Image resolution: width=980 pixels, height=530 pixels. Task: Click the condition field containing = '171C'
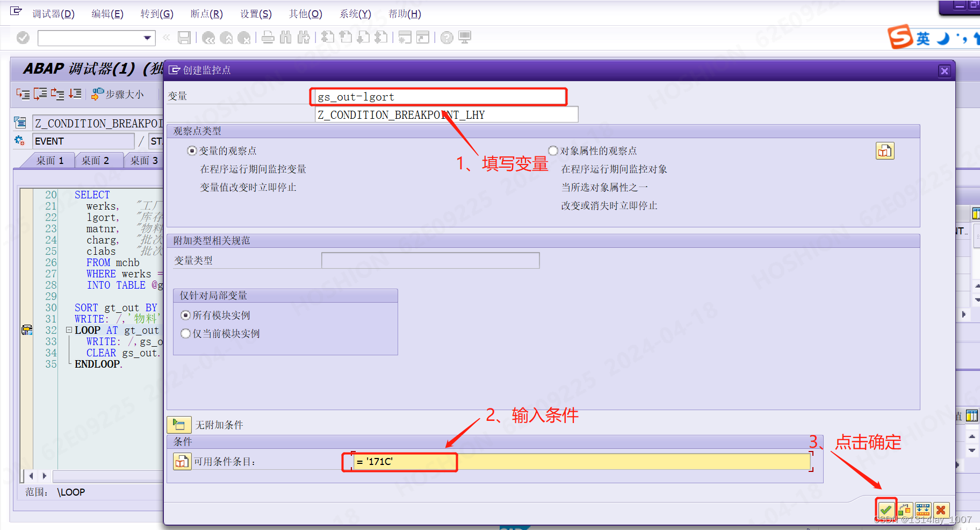tap(582, 462)
